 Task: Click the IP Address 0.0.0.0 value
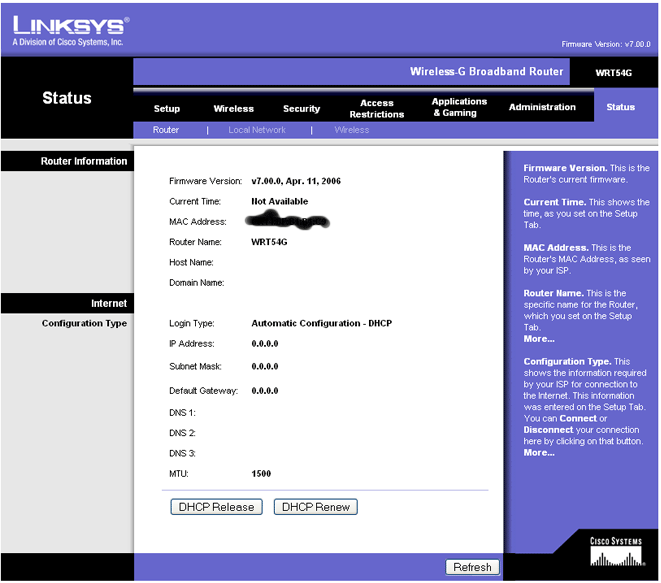pyautogui.click(x=265, y=344)
